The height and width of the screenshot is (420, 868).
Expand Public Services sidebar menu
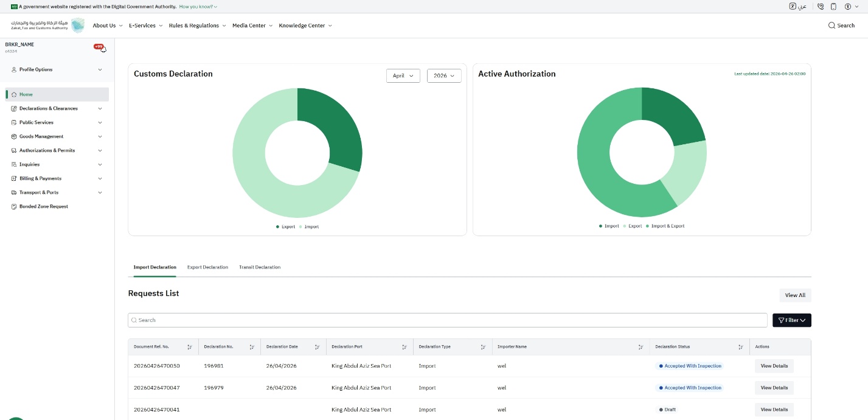click(x=57, y=122)
